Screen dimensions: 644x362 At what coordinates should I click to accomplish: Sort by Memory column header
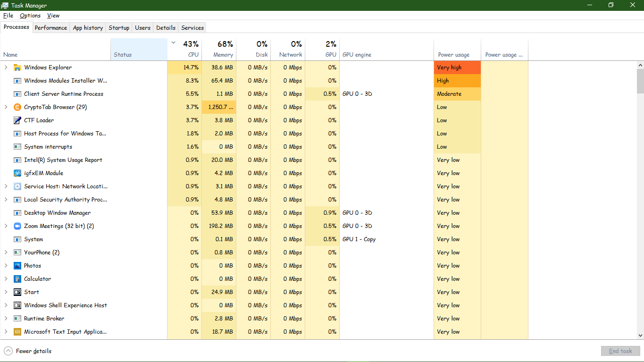pos(219,50)
